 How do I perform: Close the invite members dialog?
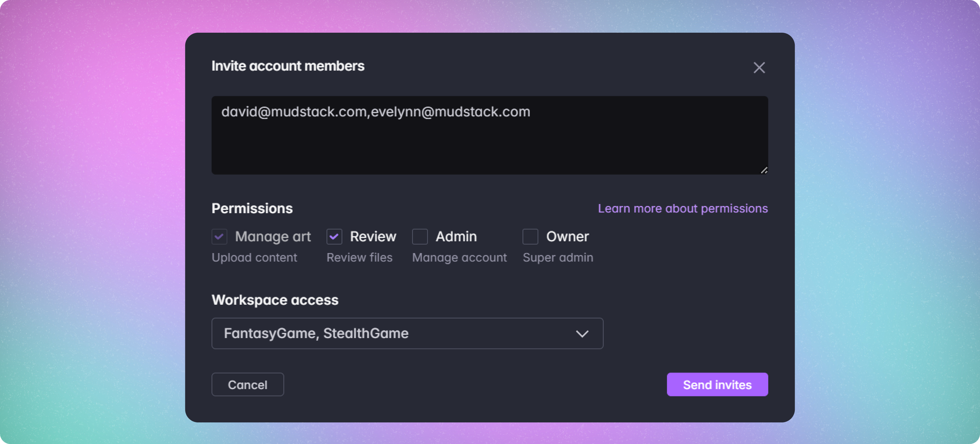point(759,68)
